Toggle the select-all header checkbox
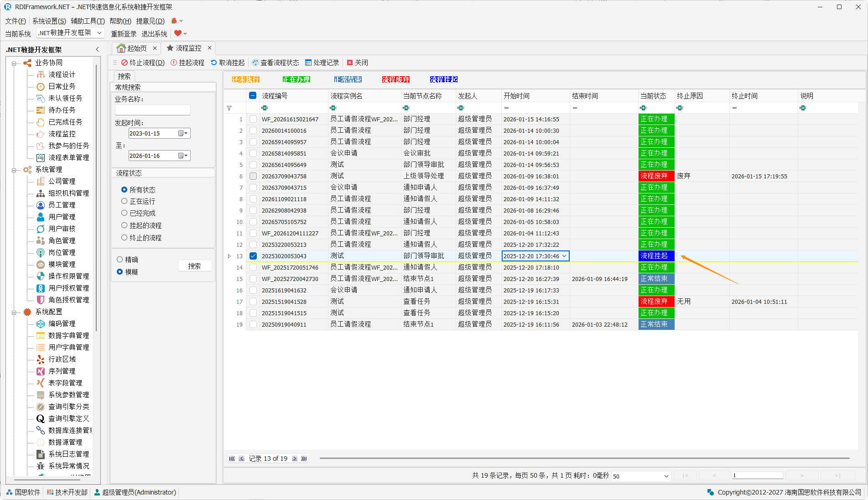Screen dimensions: 868x500 pos(253,96)
